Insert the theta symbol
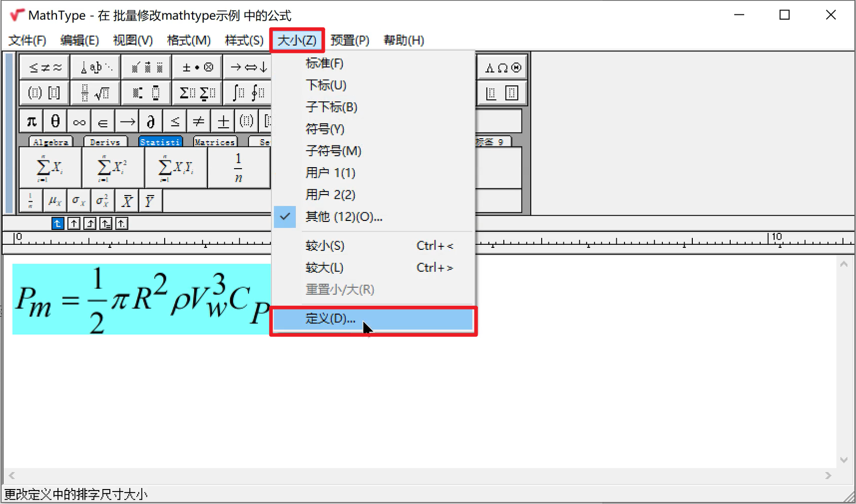Screen dimensions: 856x504 coord(55,122)
